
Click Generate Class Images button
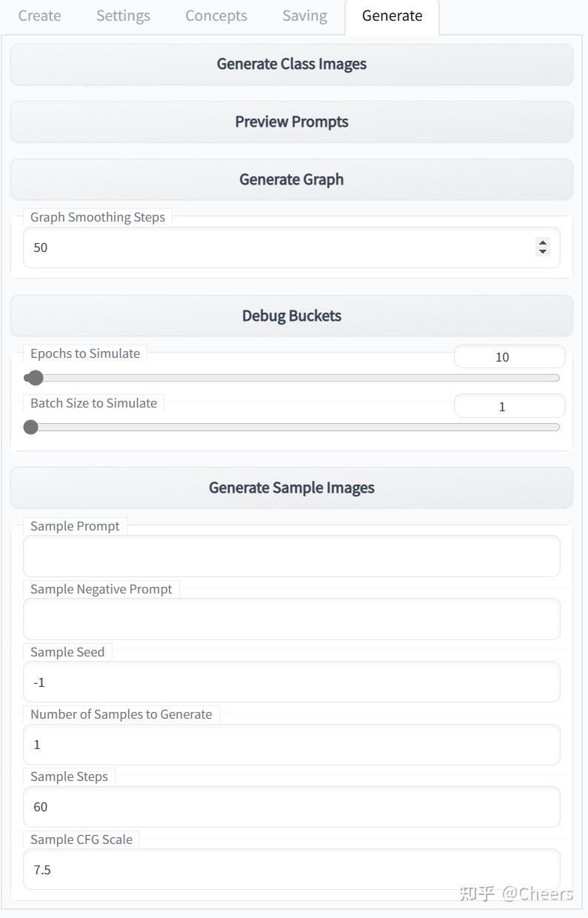(x=292, y=64)
